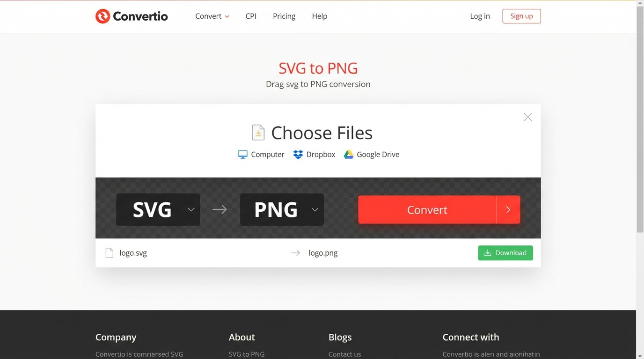
Task: Click the red Convert button
Action: pos(427,209)
